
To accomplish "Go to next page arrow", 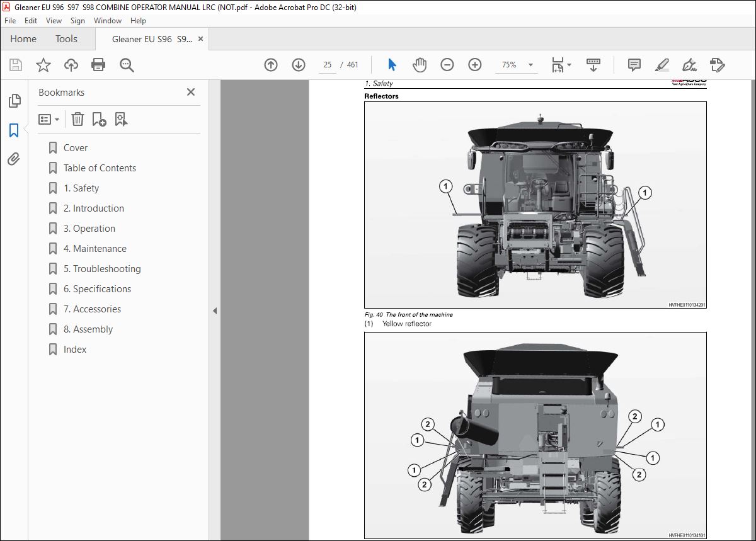I will coord(299,65).
